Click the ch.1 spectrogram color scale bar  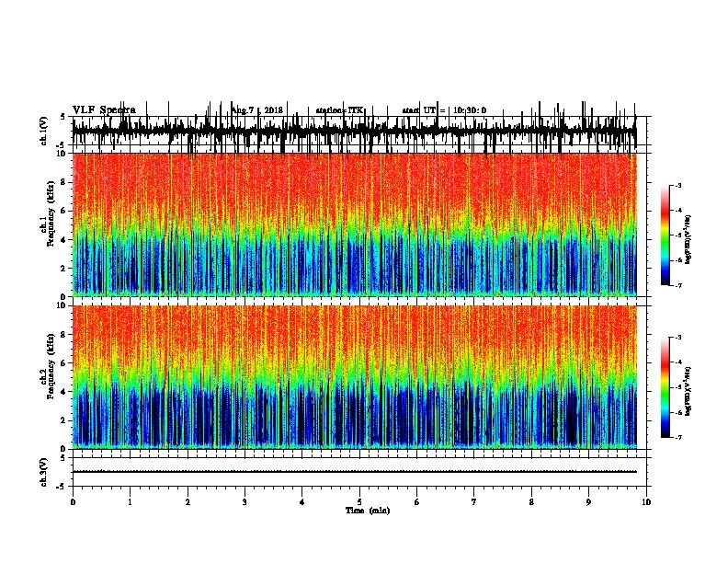[665, 236]
